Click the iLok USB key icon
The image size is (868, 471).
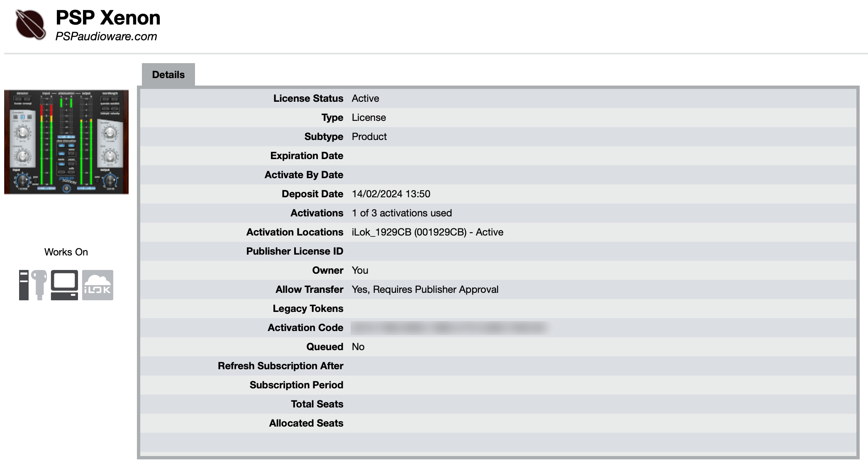pos(39,285)
